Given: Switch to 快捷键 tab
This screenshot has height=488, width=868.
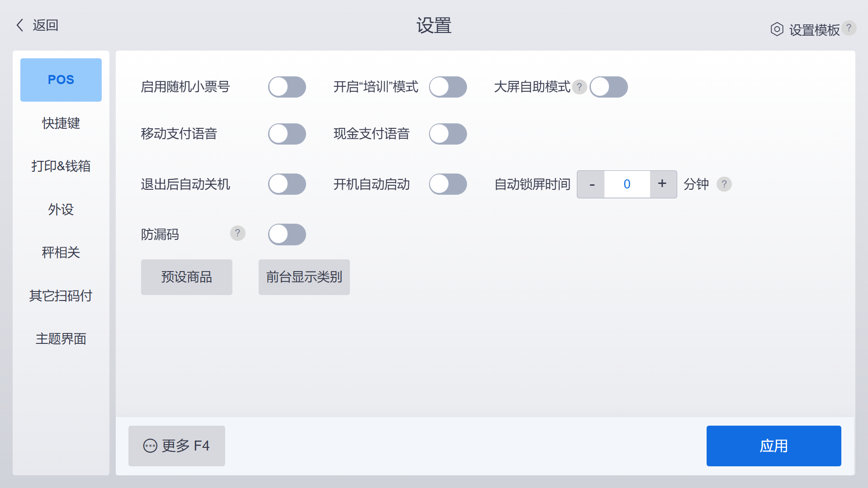Looking at the screenshot, I should pyautogui.click(x=61, y=123).
